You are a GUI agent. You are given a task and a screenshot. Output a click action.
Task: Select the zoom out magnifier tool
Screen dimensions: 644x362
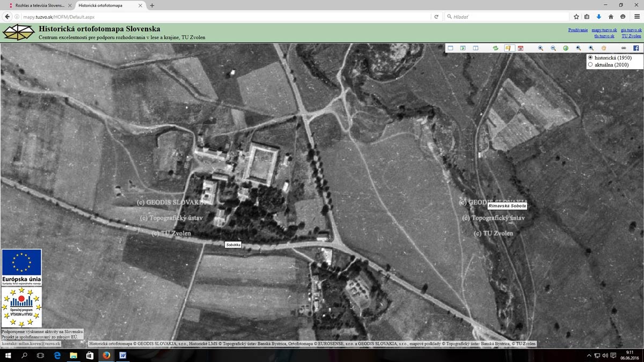553,48
